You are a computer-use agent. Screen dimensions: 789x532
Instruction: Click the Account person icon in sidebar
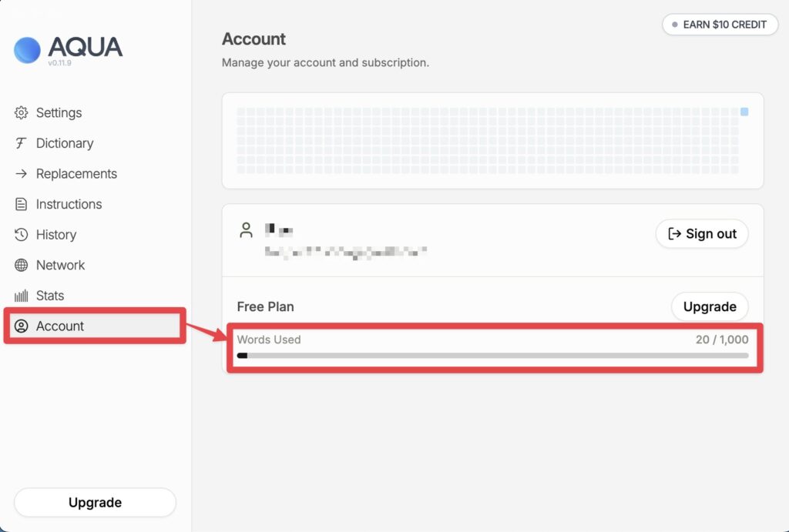coord(22,326)
